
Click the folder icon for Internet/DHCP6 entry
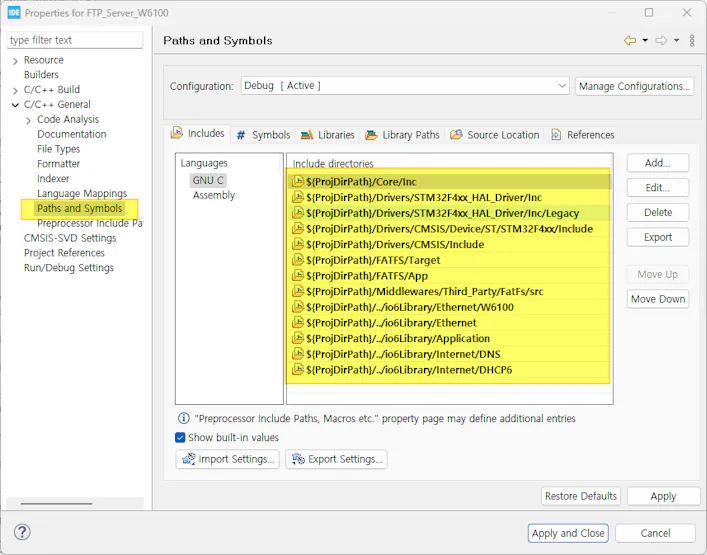click(298, 370)
